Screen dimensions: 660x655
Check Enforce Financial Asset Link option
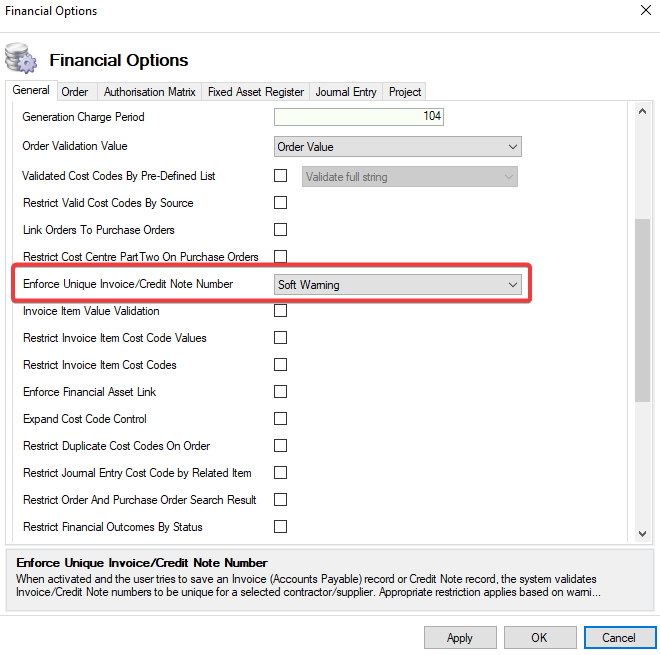(281, 392)
